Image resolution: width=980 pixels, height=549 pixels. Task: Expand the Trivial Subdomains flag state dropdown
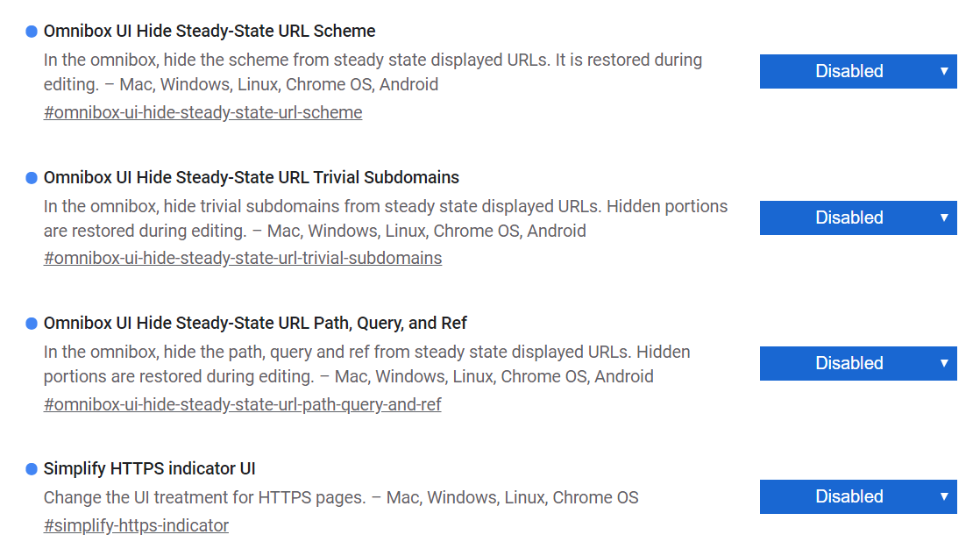tap(857, 217)
